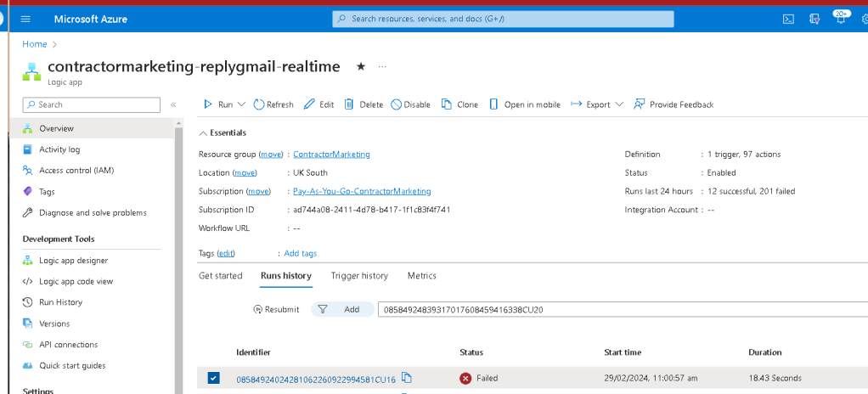The width and height of the screenshot is (868, 394).
Task: Go to Home breadcrumb
Action: (x=34, y=44)
